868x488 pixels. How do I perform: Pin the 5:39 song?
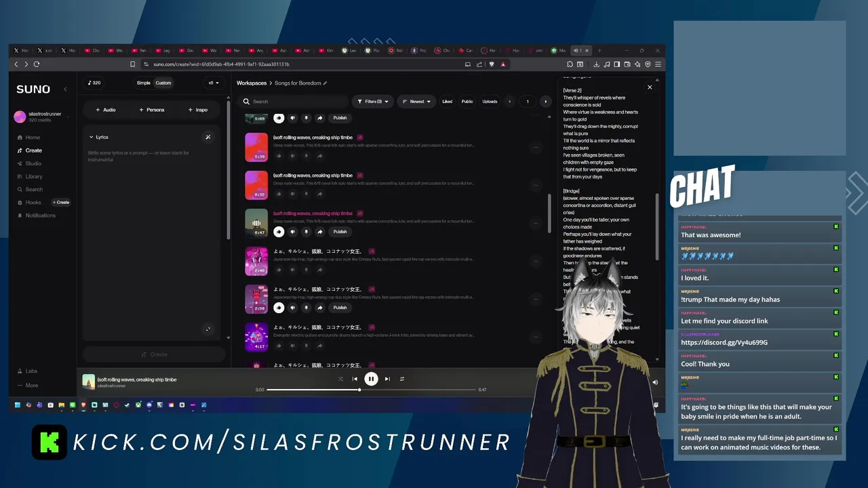[306, 156]
